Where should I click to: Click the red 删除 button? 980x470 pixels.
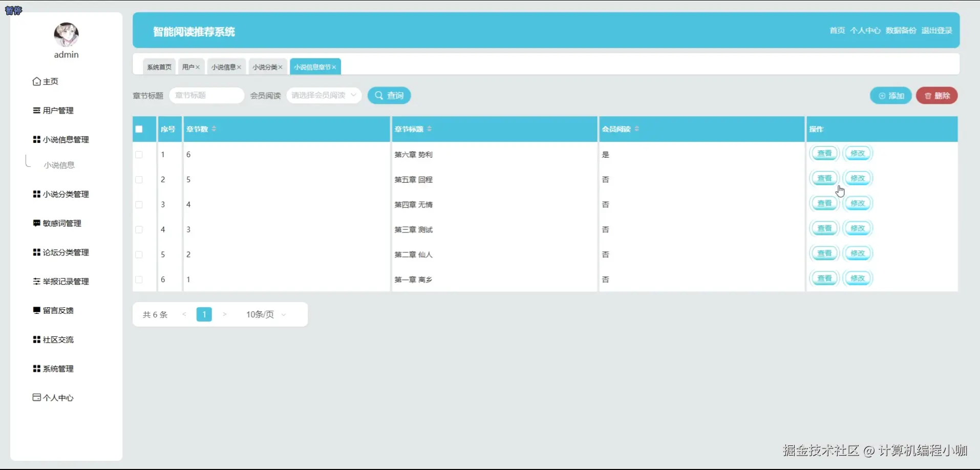937,96
